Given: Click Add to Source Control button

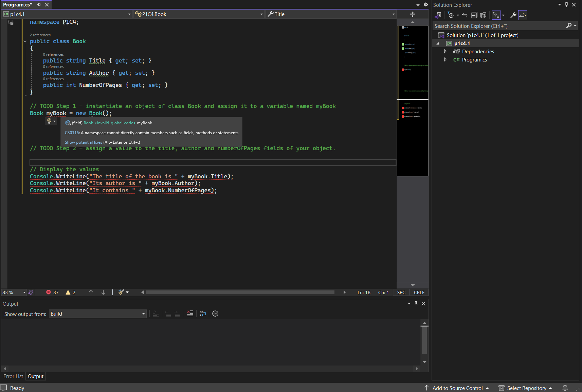Looking at the screenshot, I should pos(457,388).
